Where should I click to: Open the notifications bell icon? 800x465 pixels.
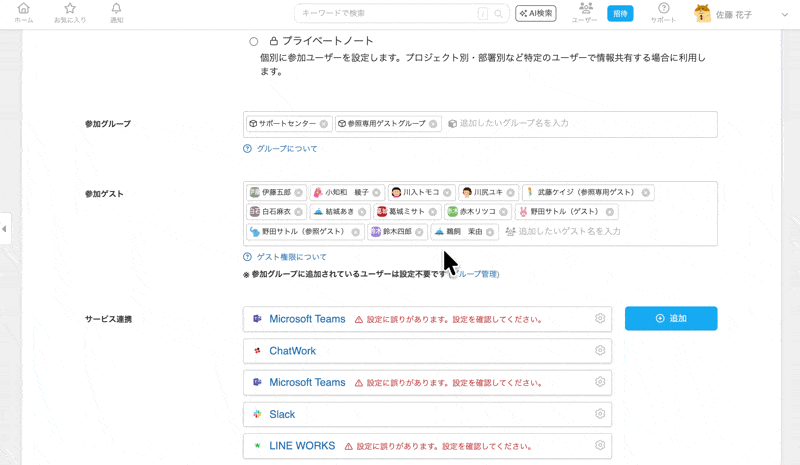click(x=116, y=13)
